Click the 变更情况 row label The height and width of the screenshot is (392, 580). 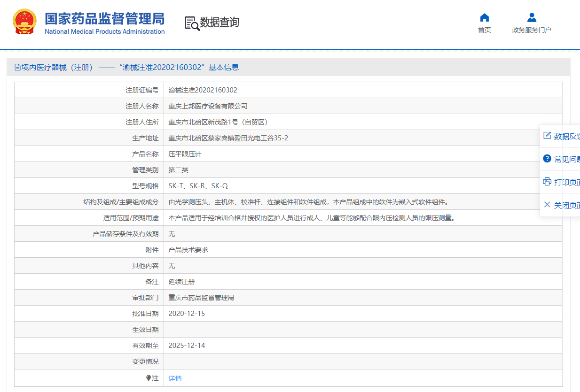click(145, 361)
